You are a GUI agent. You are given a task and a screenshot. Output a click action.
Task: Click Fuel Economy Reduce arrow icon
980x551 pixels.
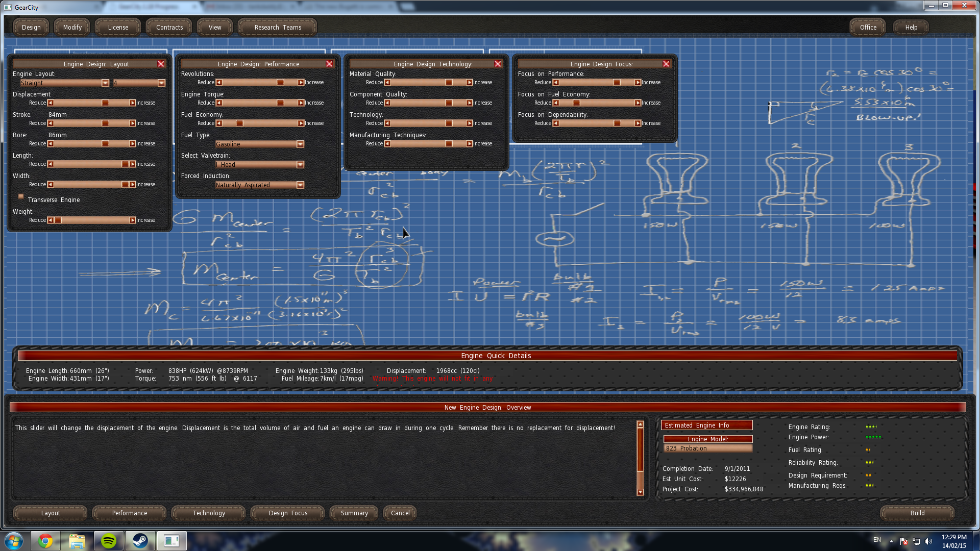pyautogui.click(x=219, y=123)
